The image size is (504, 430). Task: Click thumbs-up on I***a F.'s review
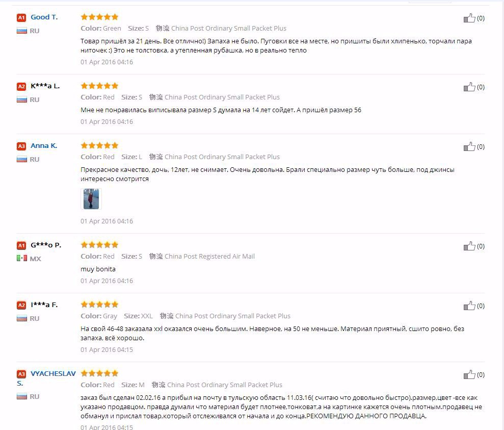tap(469, 306)
